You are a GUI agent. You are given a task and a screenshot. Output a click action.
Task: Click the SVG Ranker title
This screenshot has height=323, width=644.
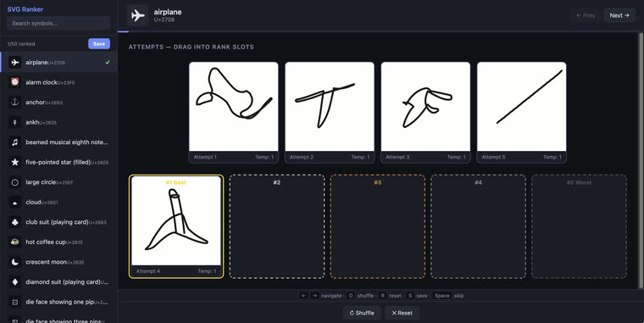25,9
